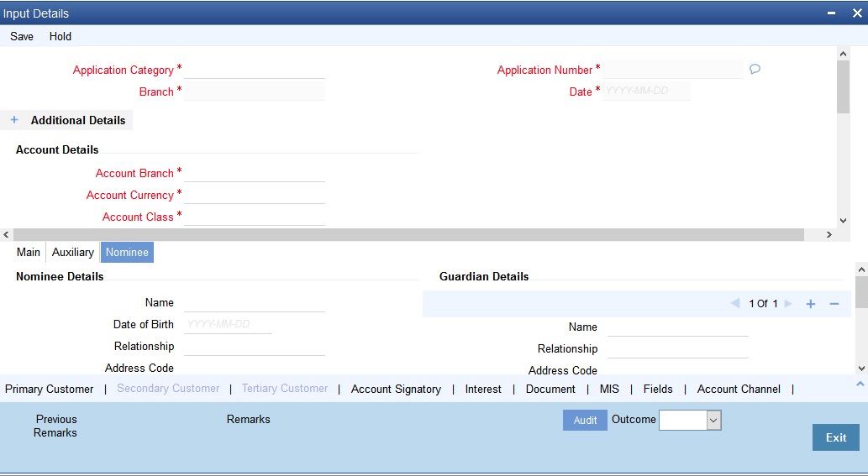The width and height of the screenshot is (868, 476).
Task: Click top panel scroll up arrow
Action: 843,54
